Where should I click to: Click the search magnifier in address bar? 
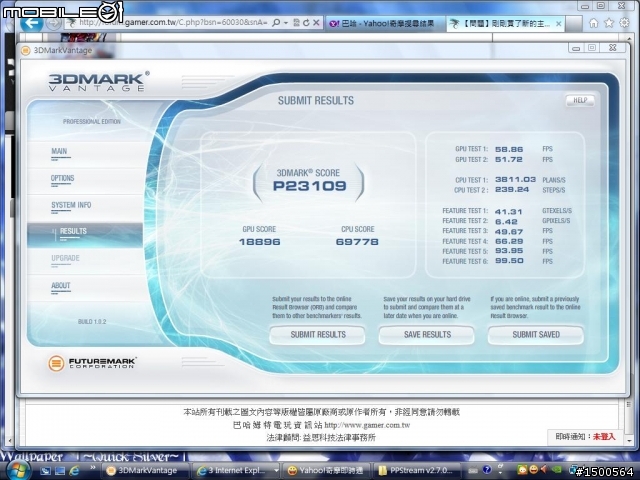coord(276,22)
